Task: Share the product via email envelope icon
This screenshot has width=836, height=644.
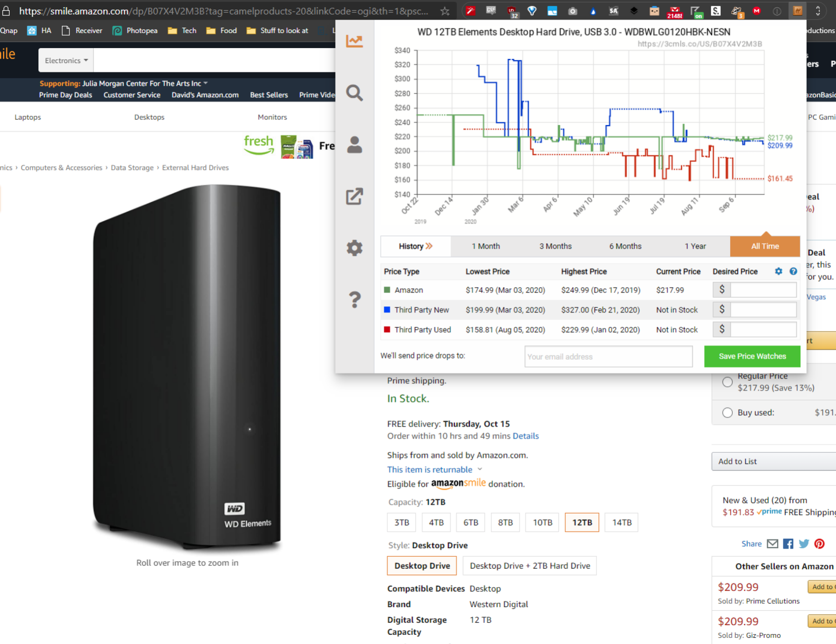Action: [x=772, y=544]
